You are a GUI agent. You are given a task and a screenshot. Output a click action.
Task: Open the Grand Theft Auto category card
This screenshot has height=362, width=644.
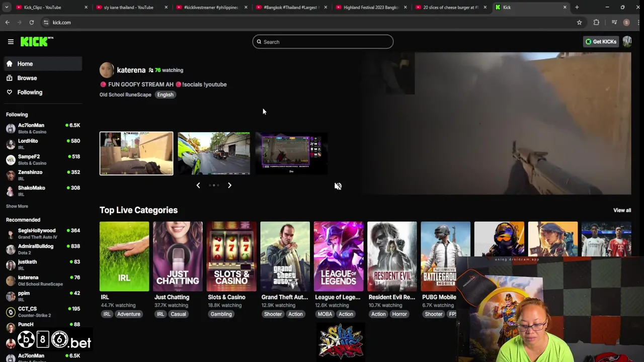pyautogui.click(x=285, y=256)
